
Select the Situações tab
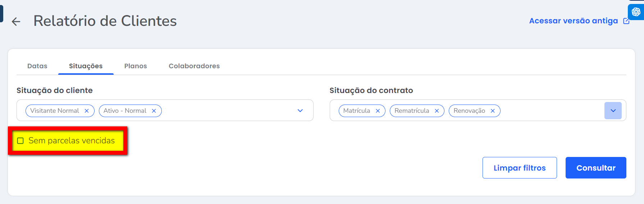coord(86,66)
